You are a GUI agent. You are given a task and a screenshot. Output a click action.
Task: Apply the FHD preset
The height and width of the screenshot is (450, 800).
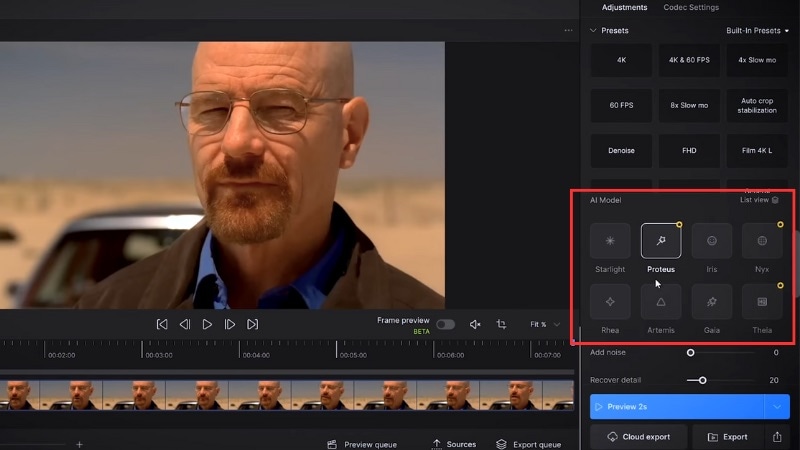(689, 151)
